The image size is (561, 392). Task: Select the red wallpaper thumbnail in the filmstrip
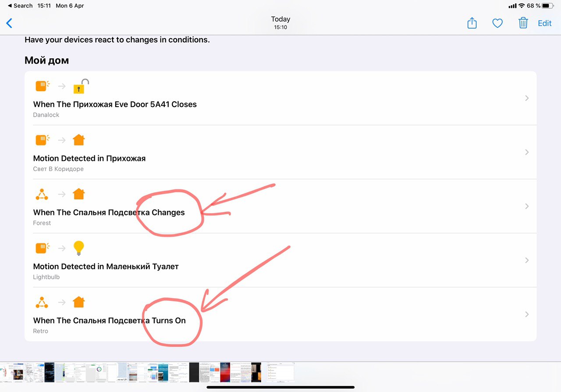point(225,372)
